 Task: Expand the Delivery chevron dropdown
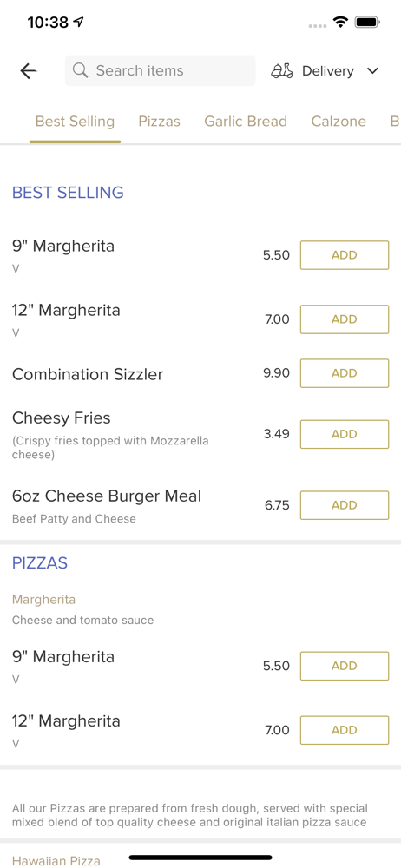pyautogui.click(x=372, y=71)
